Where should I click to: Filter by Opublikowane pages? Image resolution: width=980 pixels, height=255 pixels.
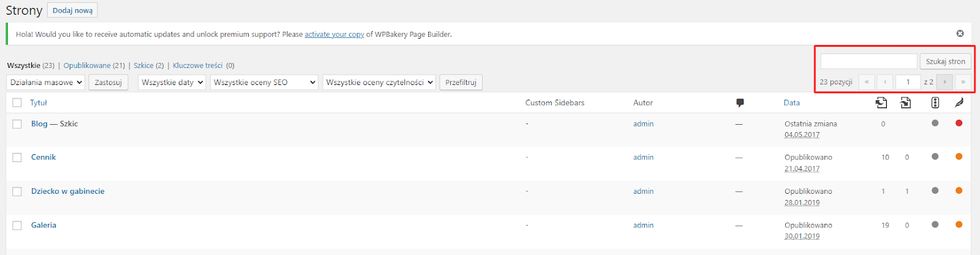click(x=87, y=65)
